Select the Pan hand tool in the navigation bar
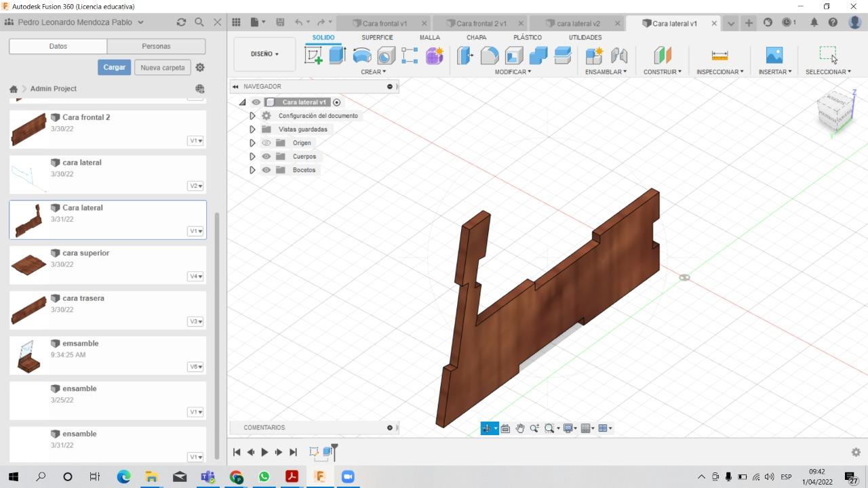 tap(520, 428)
